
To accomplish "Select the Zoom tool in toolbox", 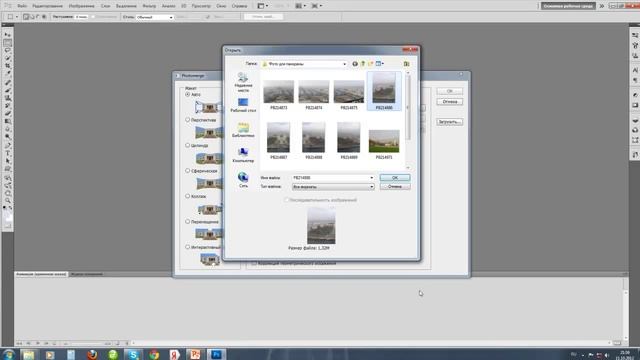I will click(x=8, y=201).
